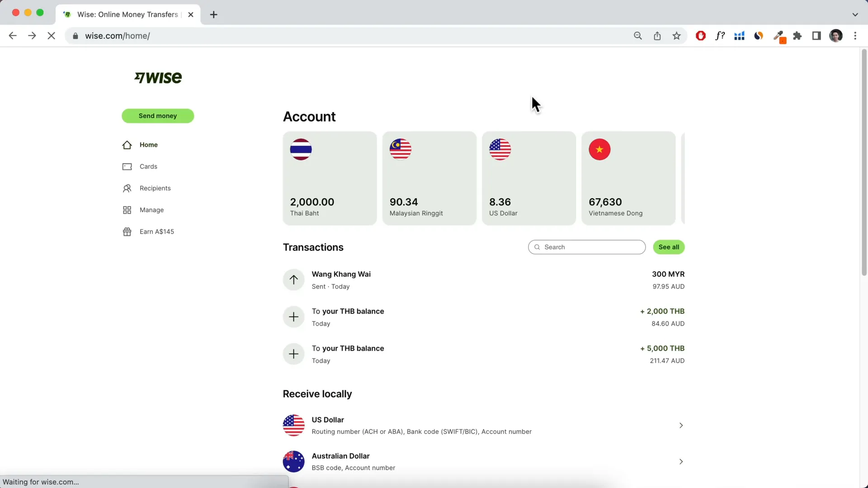This screenshot has width=868, height=488.
Task: Open the Home navigation icon
Action: coord(127,145)
